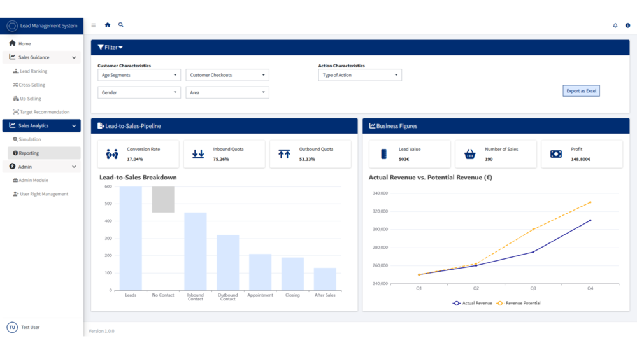The image size is (637, 364).
Task: Click Export as Excel button
Action: (581, 91)
